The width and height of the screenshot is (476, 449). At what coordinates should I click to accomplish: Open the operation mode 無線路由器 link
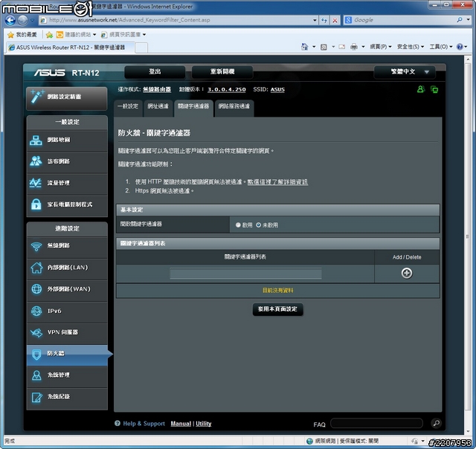point(157,89)
